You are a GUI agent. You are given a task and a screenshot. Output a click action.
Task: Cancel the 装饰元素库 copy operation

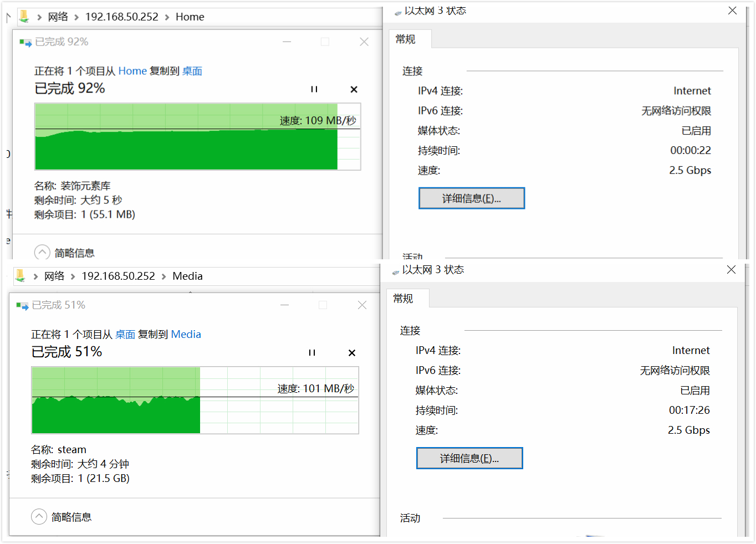354,89
